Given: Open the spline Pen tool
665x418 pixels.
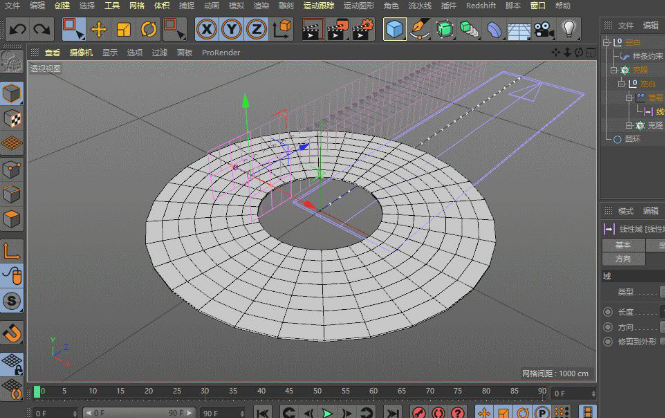Looking at the screenshot, I should coord(420,29).
